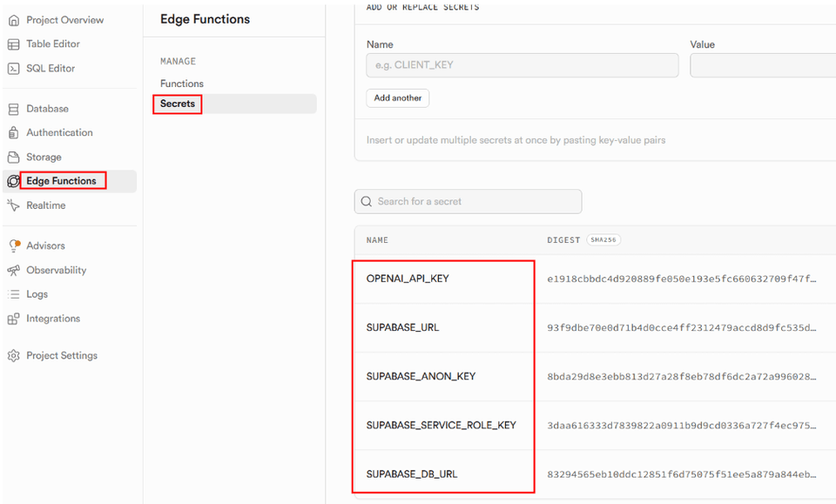Select the SUPABASE_DB_URL secret name
Viewport: 836px width, 504px height.
(x=412, y=474)
